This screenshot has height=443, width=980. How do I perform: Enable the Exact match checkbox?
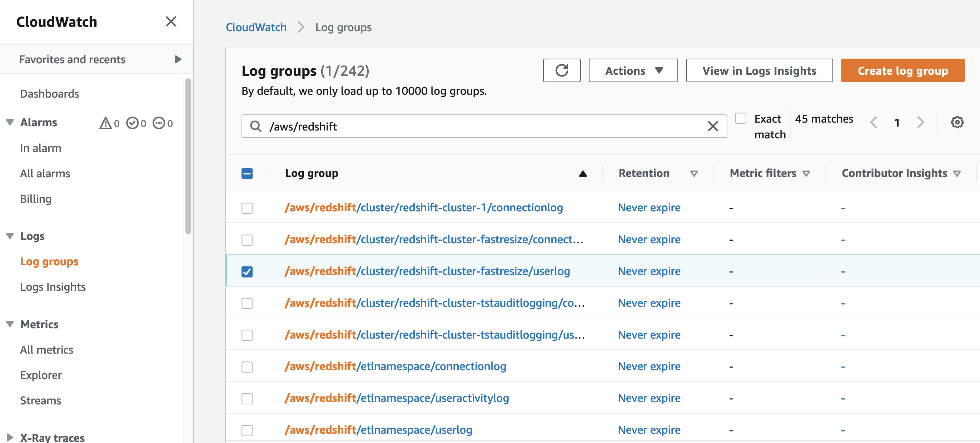coord(740,118)
